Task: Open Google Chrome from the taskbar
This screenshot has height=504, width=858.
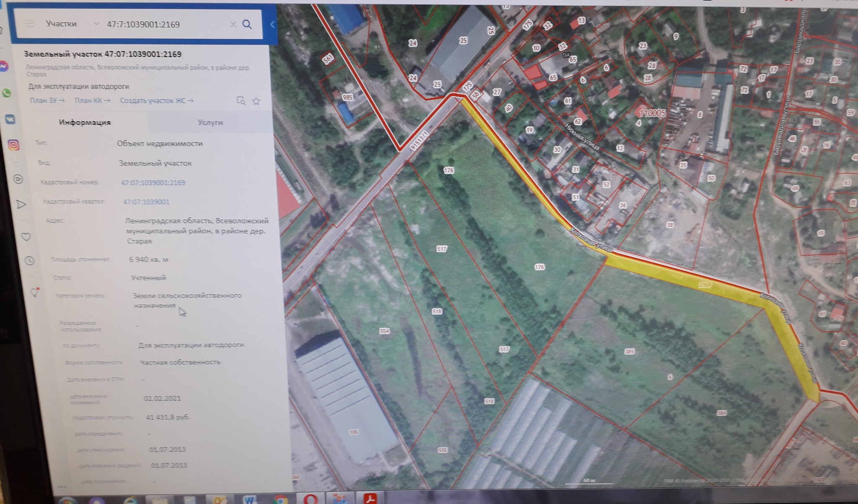Action: click(280, 499)
